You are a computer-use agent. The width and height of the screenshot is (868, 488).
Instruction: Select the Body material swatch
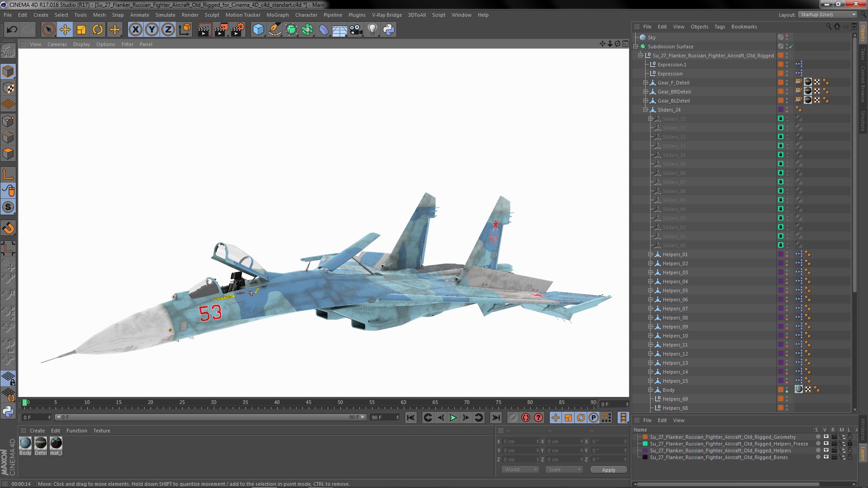[x=25, y=443]
